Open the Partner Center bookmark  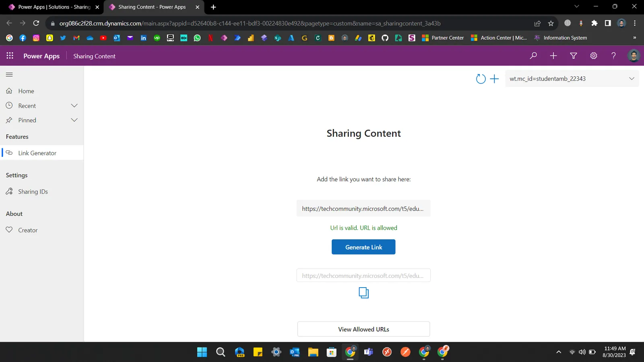click(x=443, y=38)
